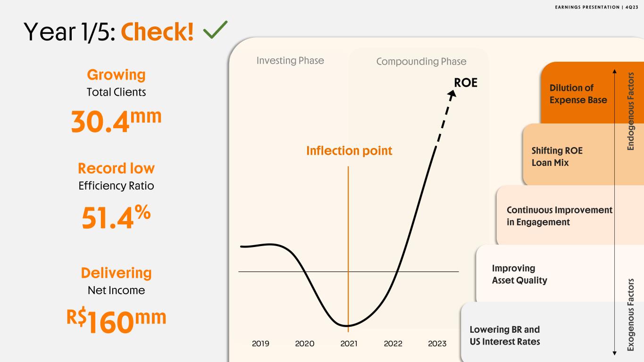Select the Shifting ROE Loan Mix block

(x=557, y=156)
